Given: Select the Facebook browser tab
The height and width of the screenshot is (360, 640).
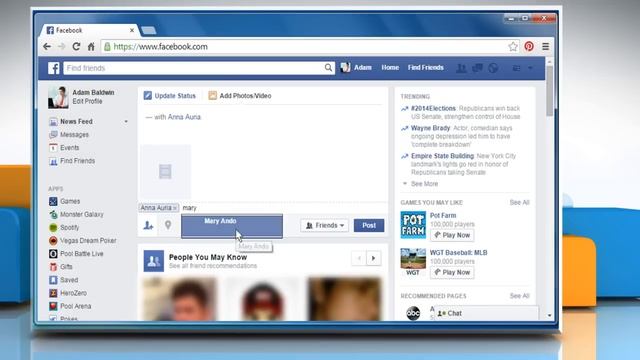Looking at the screenshot, I should tap(88, 30).
